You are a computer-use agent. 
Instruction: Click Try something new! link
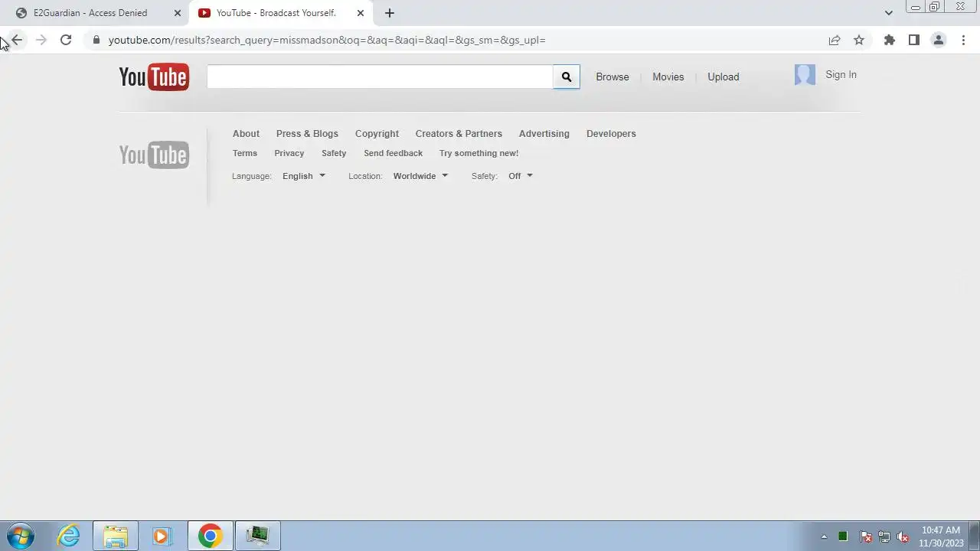pyautogui.click(x=479, y=153)
